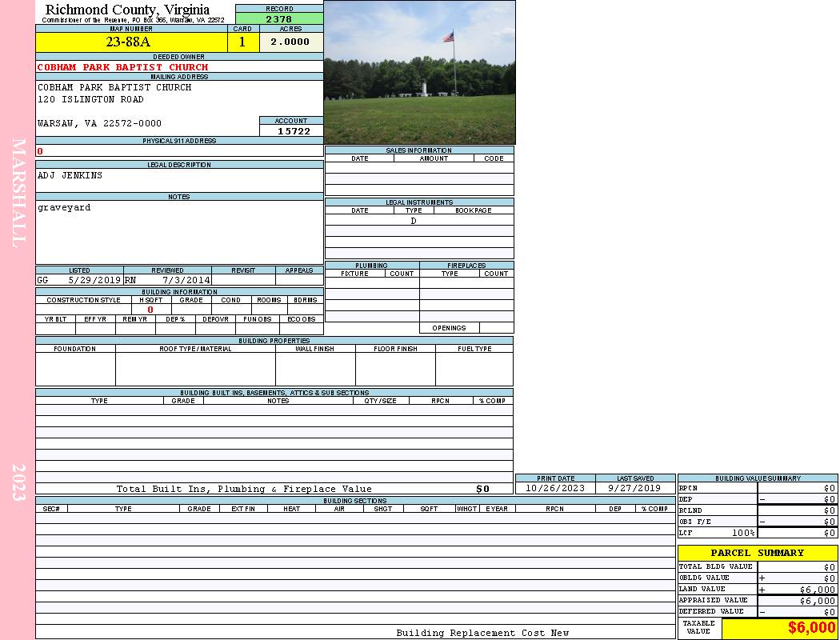Click the yellow map number 23-88A field
Screen dimensions: 840x640
pos(131,42)
